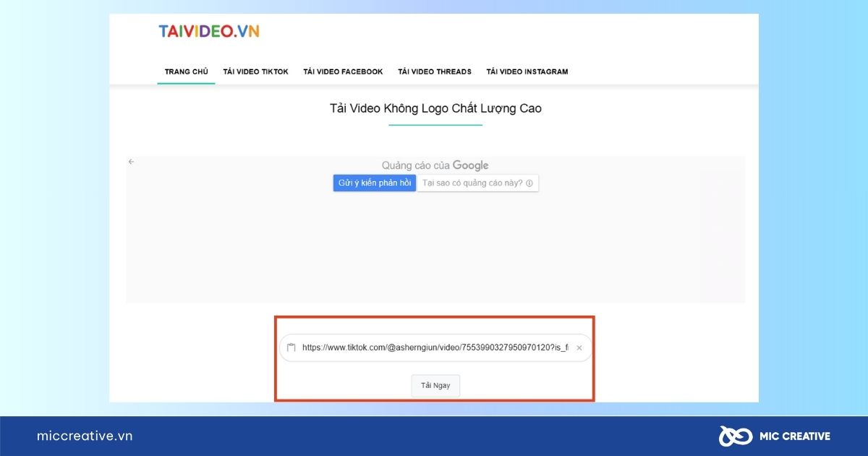
Task: Click the TAIVIDEO.VN logo
Action: point(208,31)
